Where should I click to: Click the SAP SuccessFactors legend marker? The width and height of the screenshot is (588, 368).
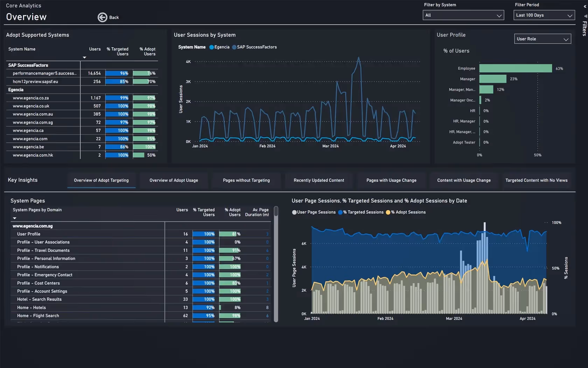pos(234,47)
